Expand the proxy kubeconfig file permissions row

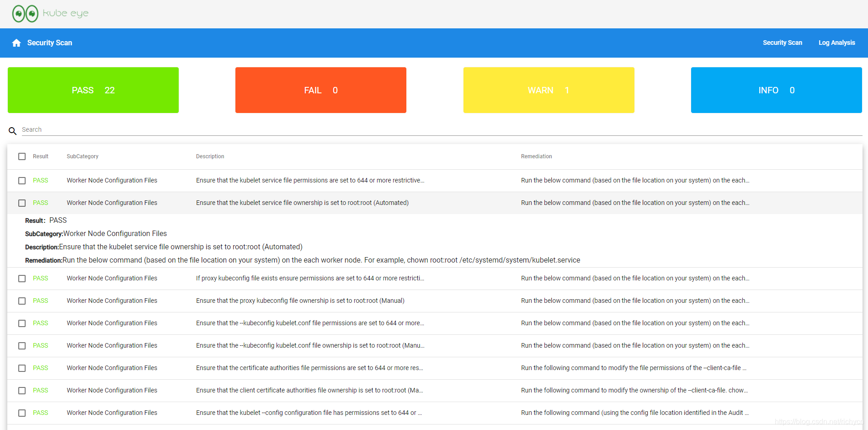(435, 279)
